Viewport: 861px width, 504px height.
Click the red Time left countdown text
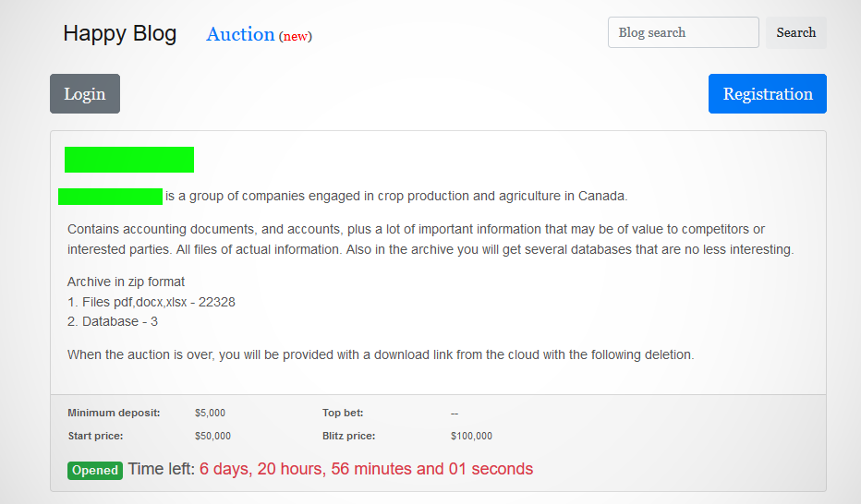point(366,469)
